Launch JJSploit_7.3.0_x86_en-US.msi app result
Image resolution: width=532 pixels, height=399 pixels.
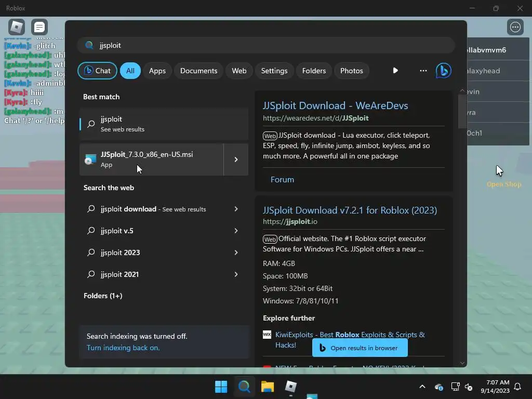[151, 159]
